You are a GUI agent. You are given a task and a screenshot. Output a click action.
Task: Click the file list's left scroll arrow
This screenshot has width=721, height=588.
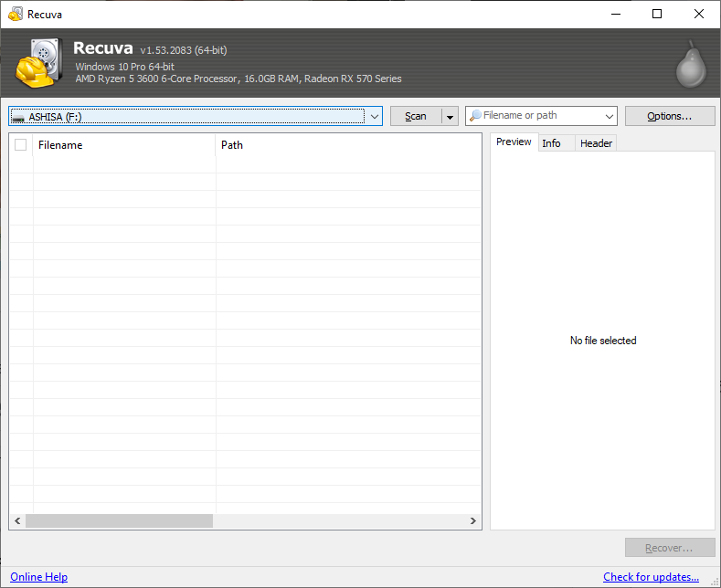pos(17,521)
